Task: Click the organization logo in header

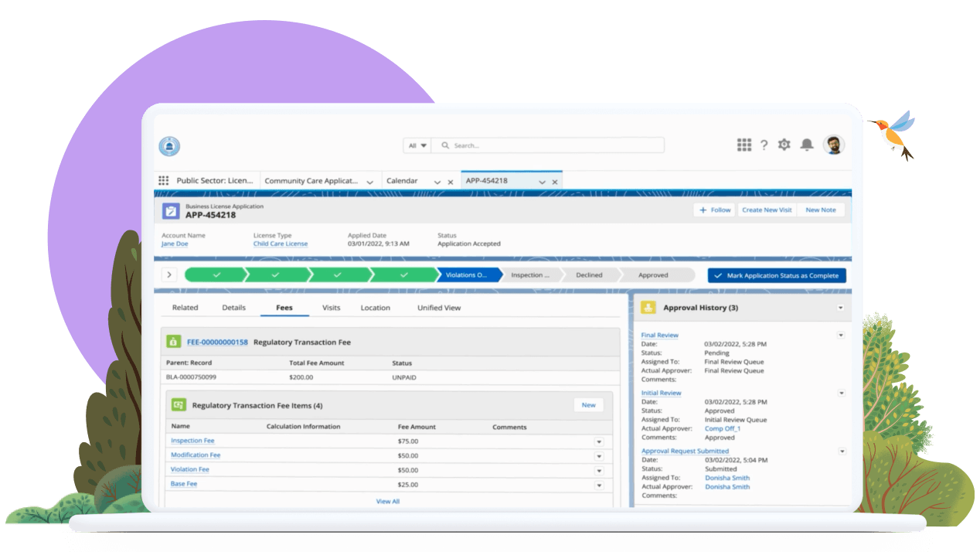Action: 169,146
